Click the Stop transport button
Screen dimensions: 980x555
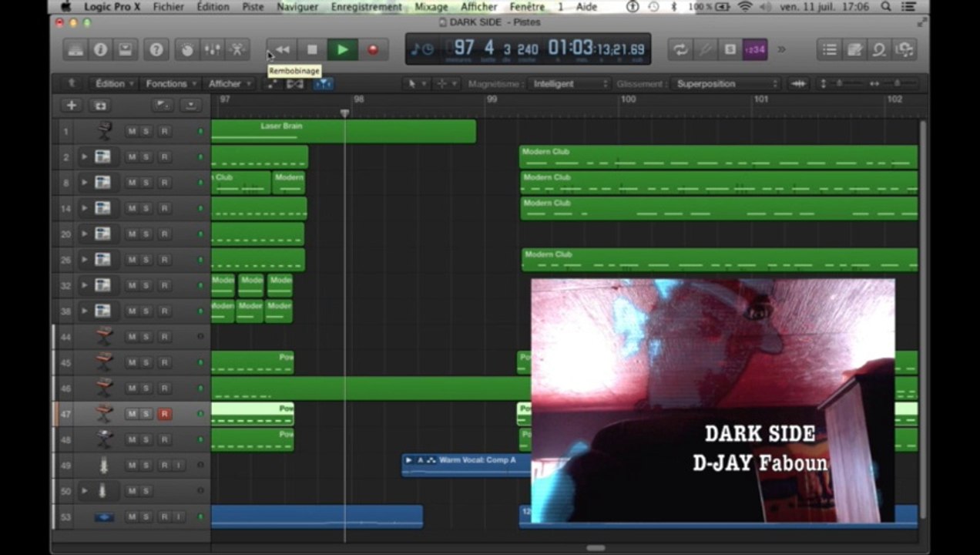[x=312, y=49]
